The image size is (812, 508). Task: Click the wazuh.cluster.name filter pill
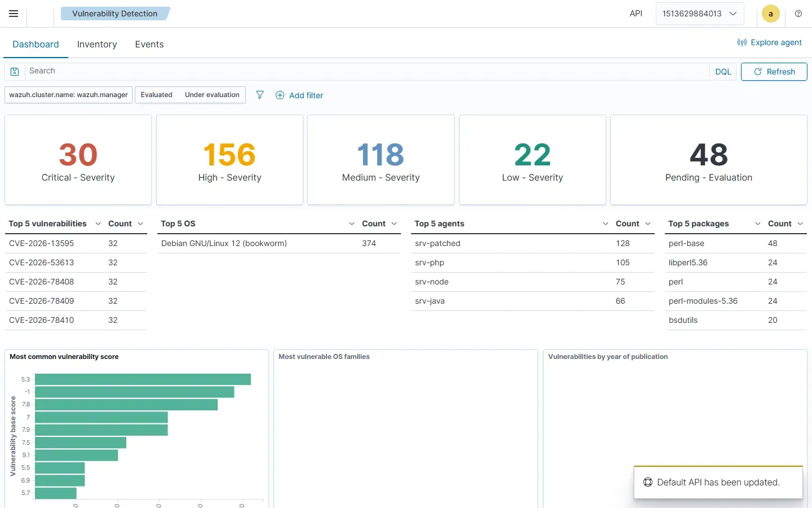click(x=68, y=95)
